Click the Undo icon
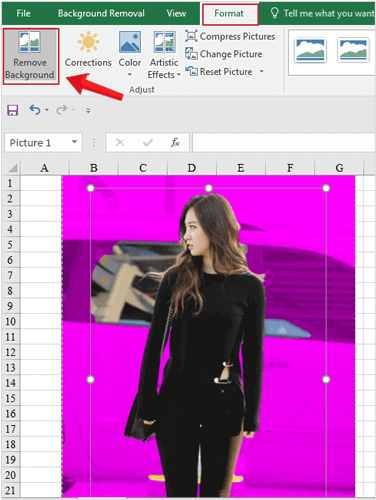The image size is (376, 500). 35,109
